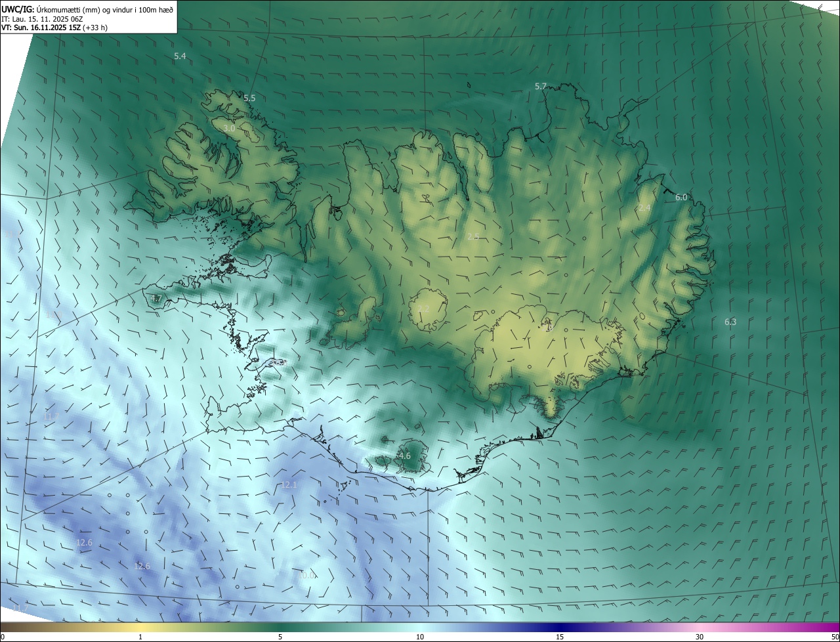Viewport: 840px width, 642px height.
Task: Pick the 5 tick on the legend scale
Action: 280,637
